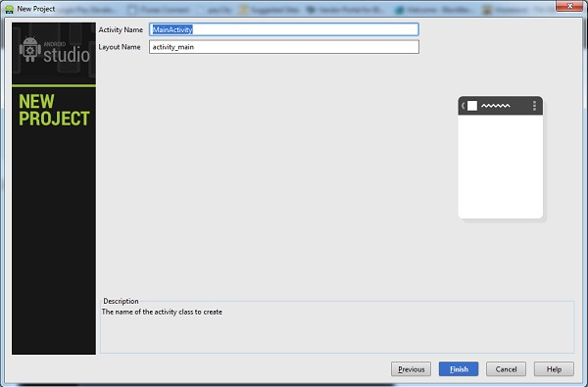Click the squiggly title placeholder in the preview
The height and width of the screenshot is (387, 588).
pos(495,106)
